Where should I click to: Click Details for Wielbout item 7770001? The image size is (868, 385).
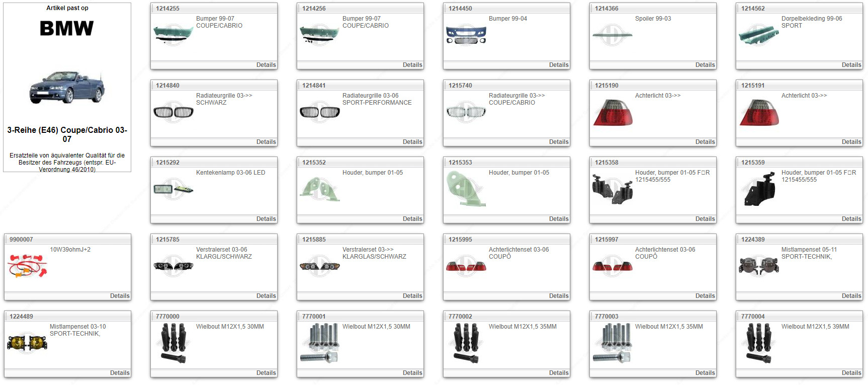[412, 373]
